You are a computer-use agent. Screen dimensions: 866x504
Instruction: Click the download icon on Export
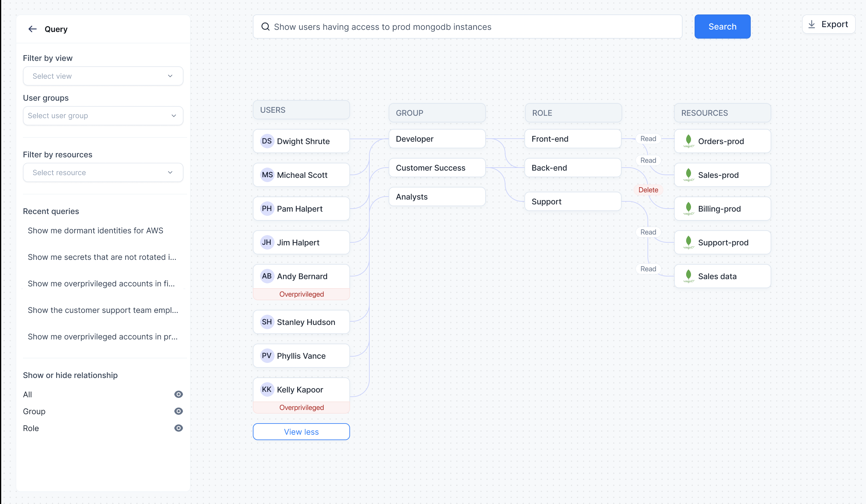811,24
